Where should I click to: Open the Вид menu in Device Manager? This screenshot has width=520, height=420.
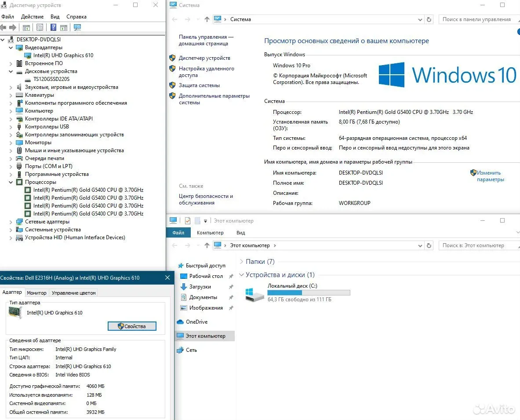[x=55, y=17]
